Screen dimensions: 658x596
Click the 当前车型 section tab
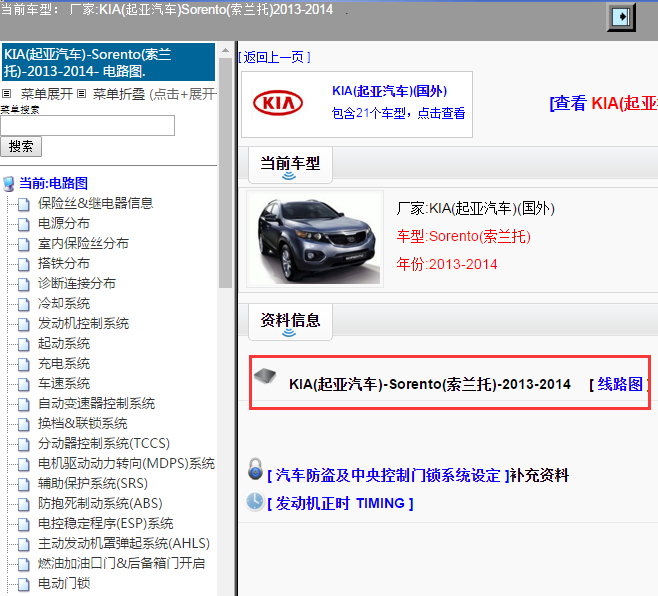pos(290,165)
